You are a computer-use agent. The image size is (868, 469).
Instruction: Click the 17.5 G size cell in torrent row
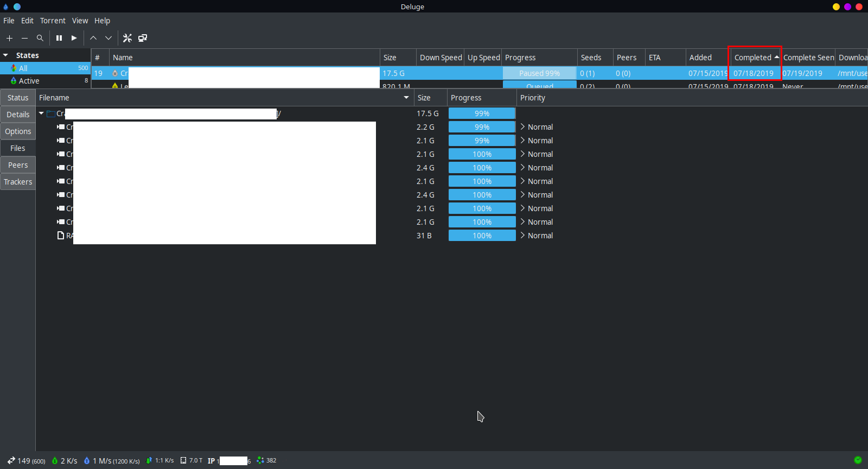pyautogui.click(x=394, y=73)
